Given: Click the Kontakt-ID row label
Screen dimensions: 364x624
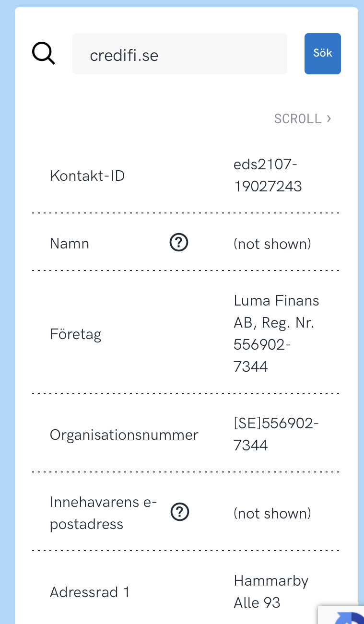Looking at the screenshot, I should pos(87,176).
